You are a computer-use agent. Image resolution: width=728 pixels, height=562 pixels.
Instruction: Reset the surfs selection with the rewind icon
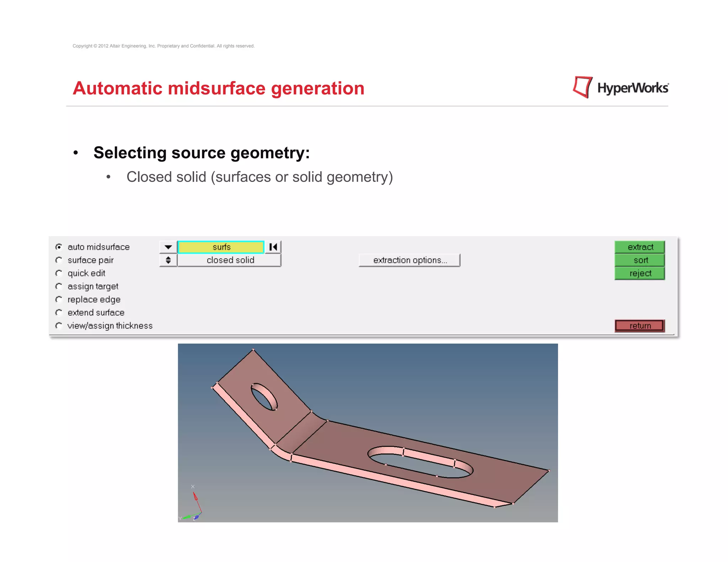(x=273, y=247)
